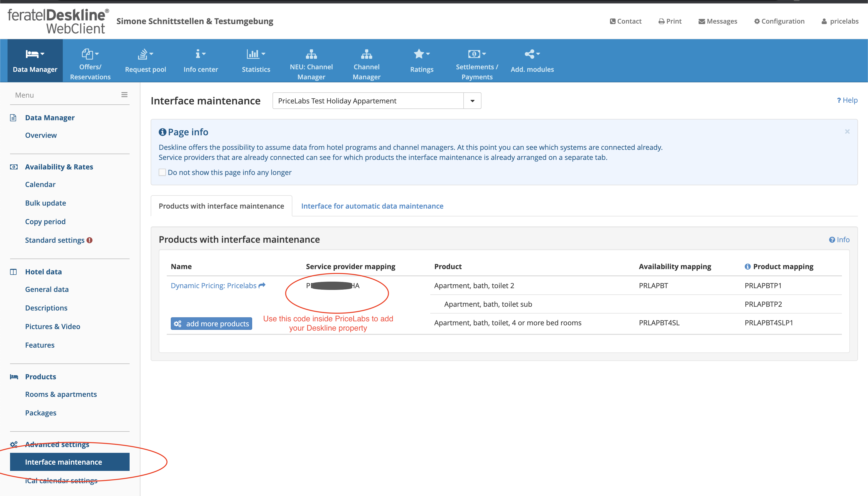Expand Add. modules dropdown caret
Screen dimensions: 868x496
point(538,54)
